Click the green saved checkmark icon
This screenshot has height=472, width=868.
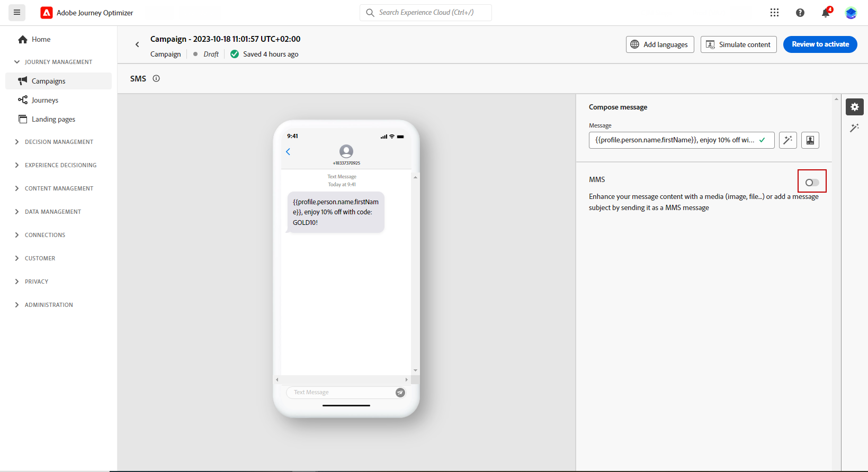point(235,54)
